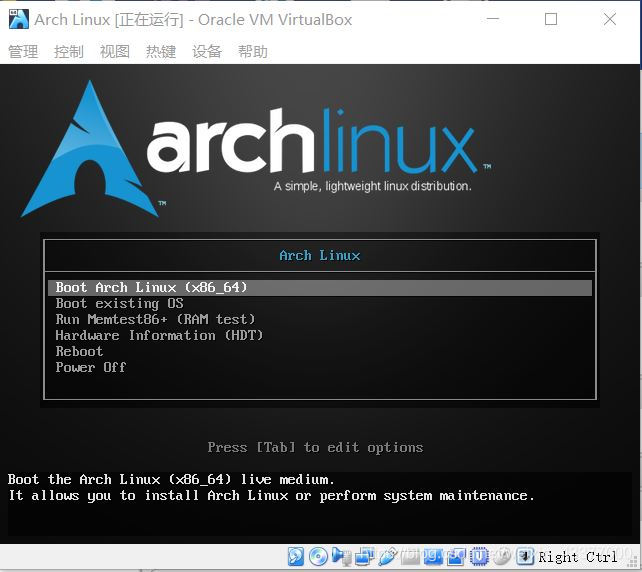This screenshot has width=642, height=572.
Task: Click the shared folders status icon
Action: pyautogui.click(x=410, y=556)
